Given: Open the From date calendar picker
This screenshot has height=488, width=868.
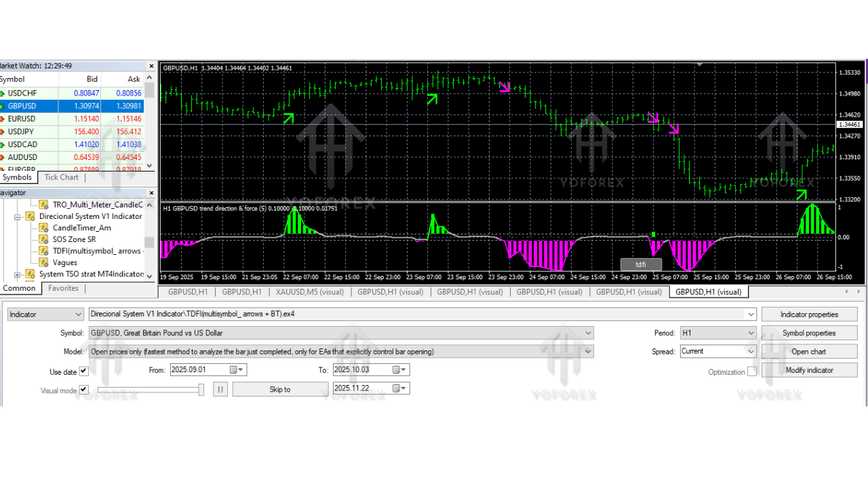Looking at the screenshot, I should (x=236, y=369).
